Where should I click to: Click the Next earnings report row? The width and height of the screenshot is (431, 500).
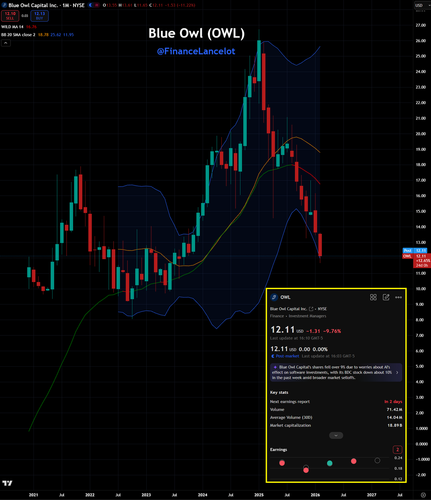336,402
